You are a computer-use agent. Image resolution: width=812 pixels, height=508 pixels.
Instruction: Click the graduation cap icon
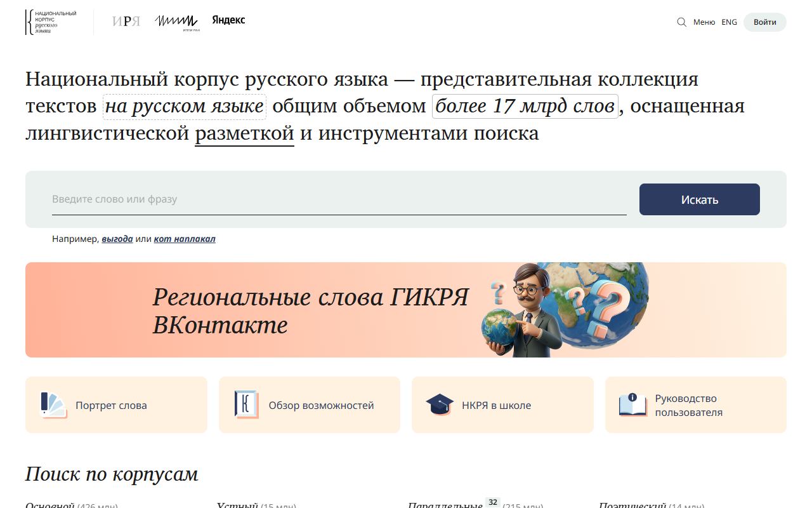pyautogui.click(x=440, y=405)
